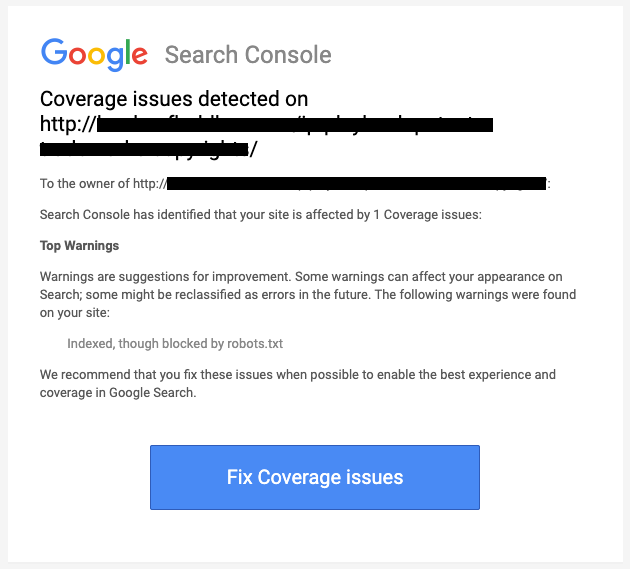630x569 pixels.
Task: Click the words 'Google Search' in last paragraph
Action: (x=151, y=393)
